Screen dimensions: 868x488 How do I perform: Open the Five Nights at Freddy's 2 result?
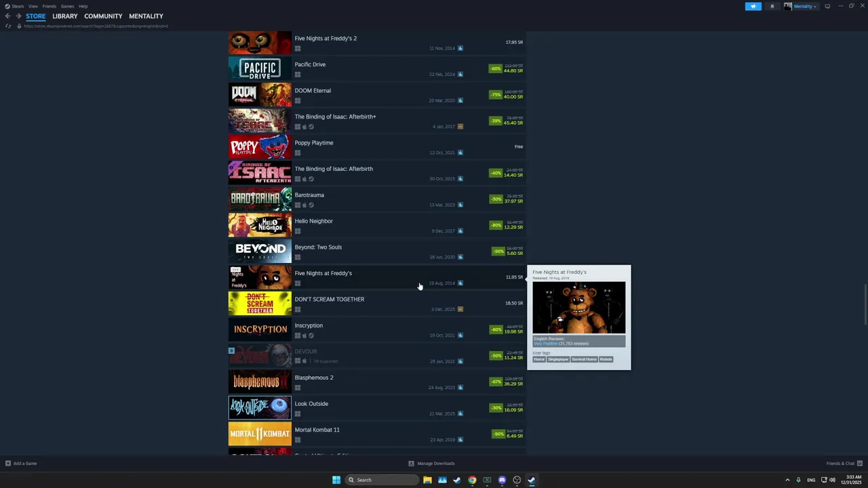point(377,43)
